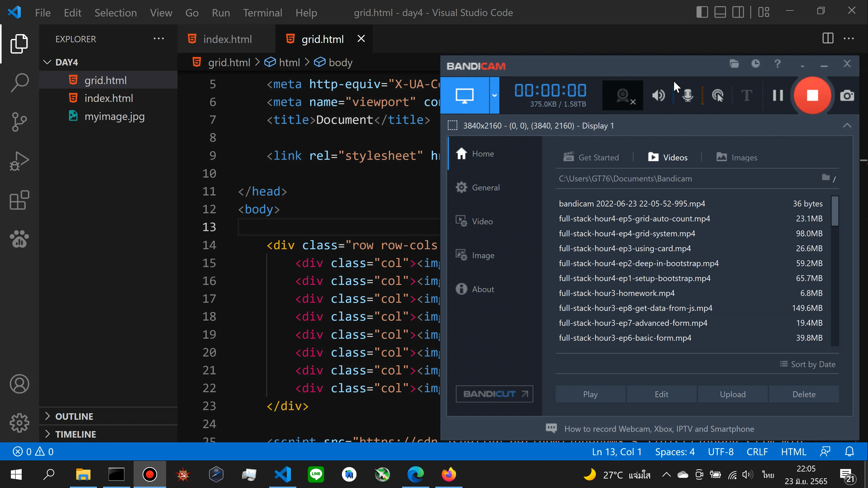The height and width of the screenshot is (488, 868).
Task: Open the screen recording mode dropdown arrow
Action: click(494, 95)
